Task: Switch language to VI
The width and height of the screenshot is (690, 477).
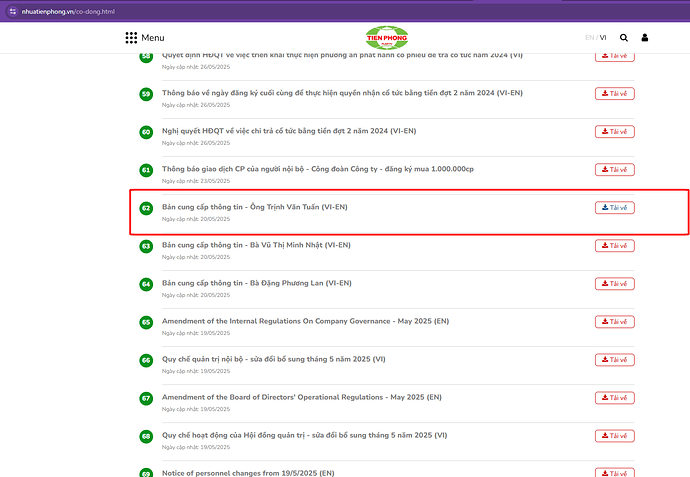Action: pyautogui.click(x=603, y=38)
